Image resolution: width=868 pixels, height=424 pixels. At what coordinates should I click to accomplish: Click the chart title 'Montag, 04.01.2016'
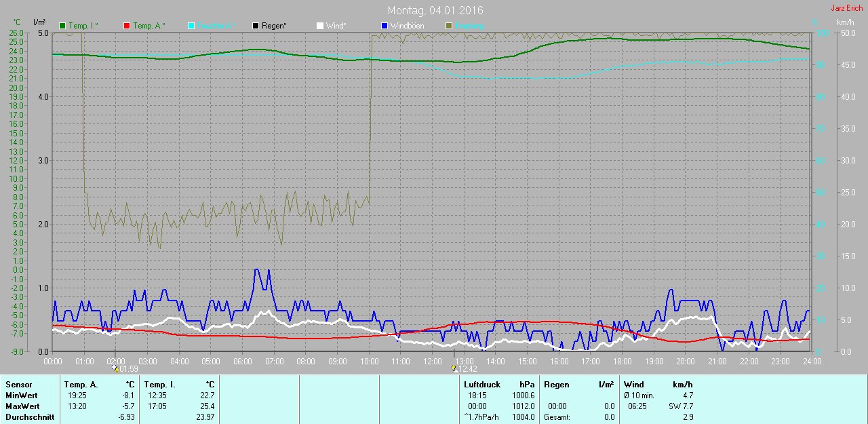click(435, 11)
